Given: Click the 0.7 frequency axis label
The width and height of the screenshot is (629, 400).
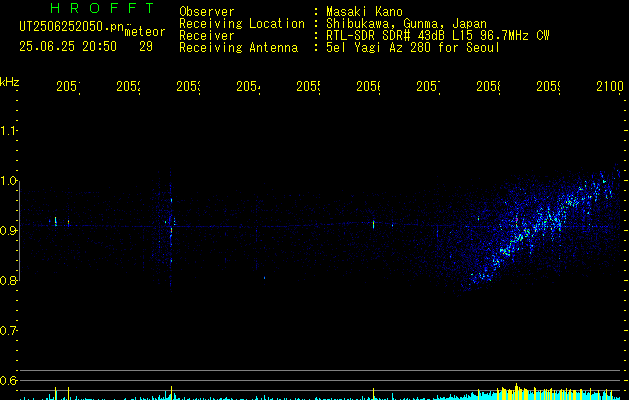Looking at the screenshot, I should (8, 331).
